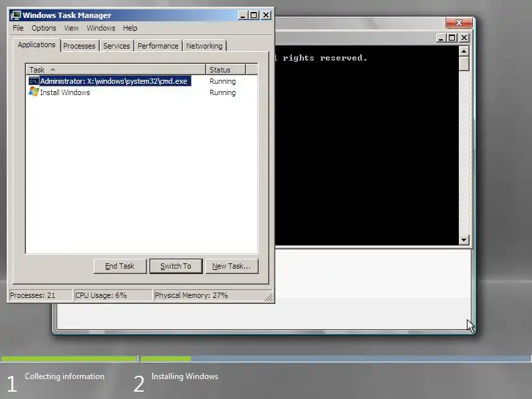Viewport: 532px width, 399px height.
Task: Minimize the Task Manager window
Action: point(243,15)
